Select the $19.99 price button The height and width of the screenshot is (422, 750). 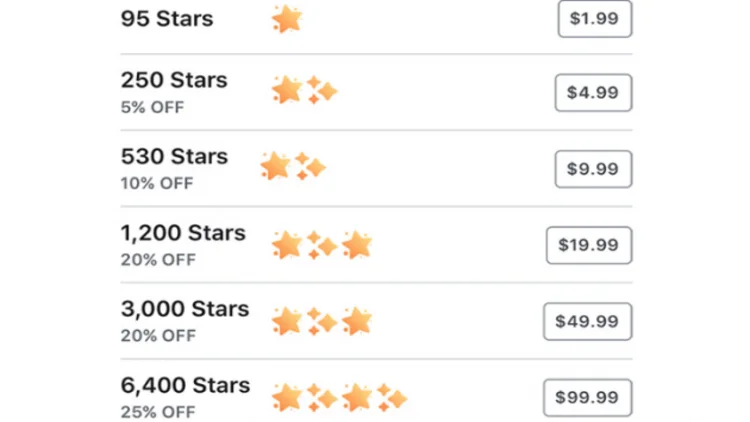tap(589, 245)
